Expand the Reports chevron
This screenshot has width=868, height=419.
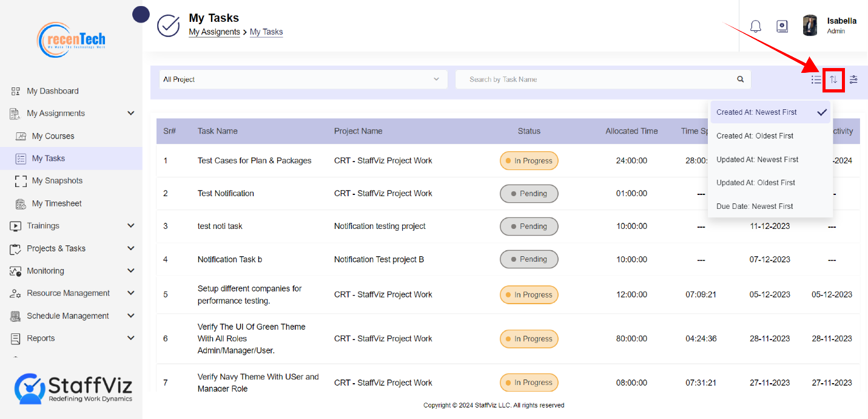click(130, 338)
